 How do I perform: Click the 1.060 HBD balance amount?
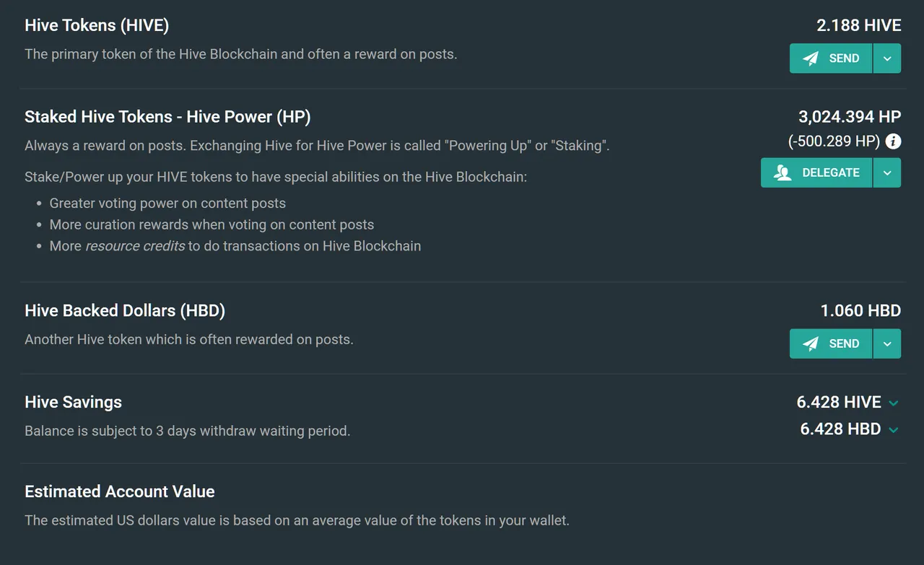click(860, 311)
